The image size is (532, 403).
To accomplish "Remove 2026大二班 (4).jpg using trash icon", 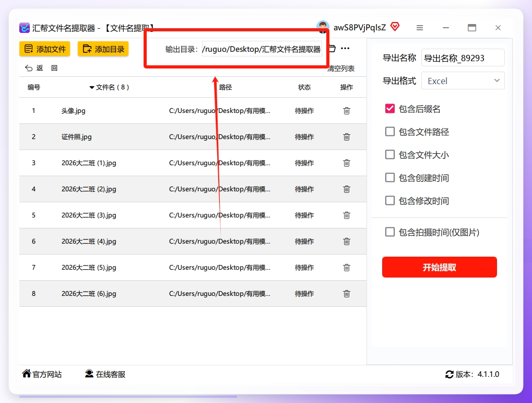I will 347,241.
